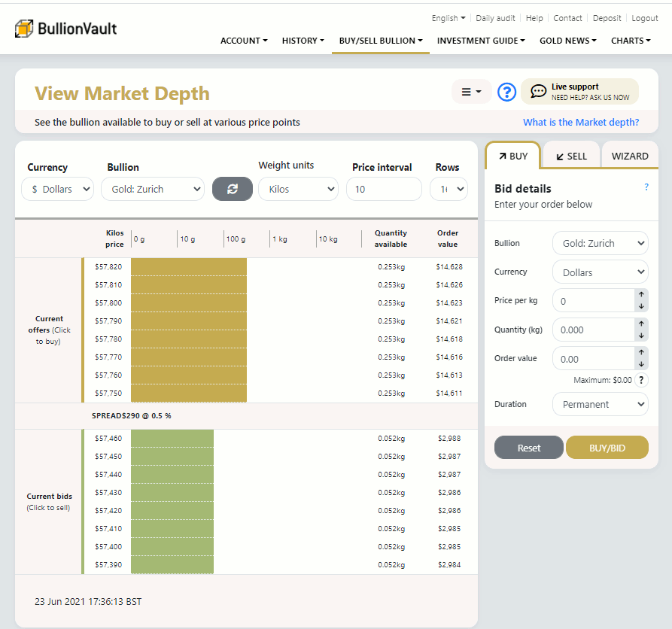
Task: Click the green bid bar at $57,390
Action: pyautogui.click(x=172, y=565)
